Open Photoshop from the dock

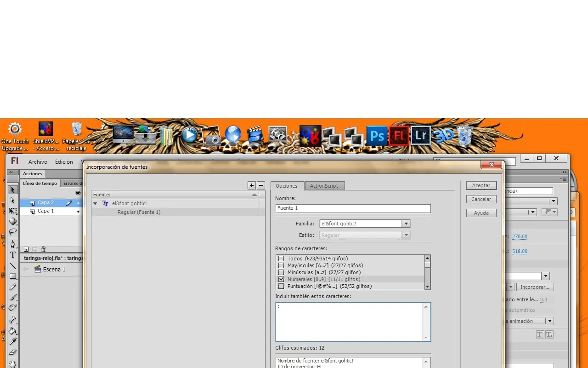click(377, 136)
